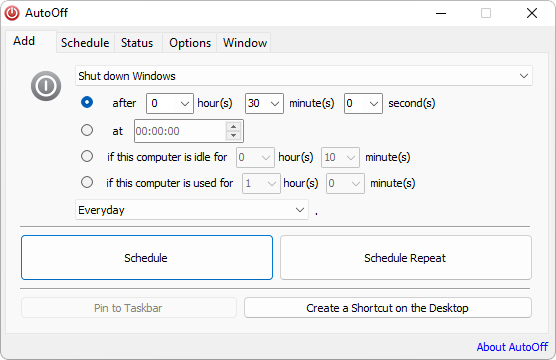Choose "if this computer is used for" option
Screen dimensions: 556x360
coord(87,182)
